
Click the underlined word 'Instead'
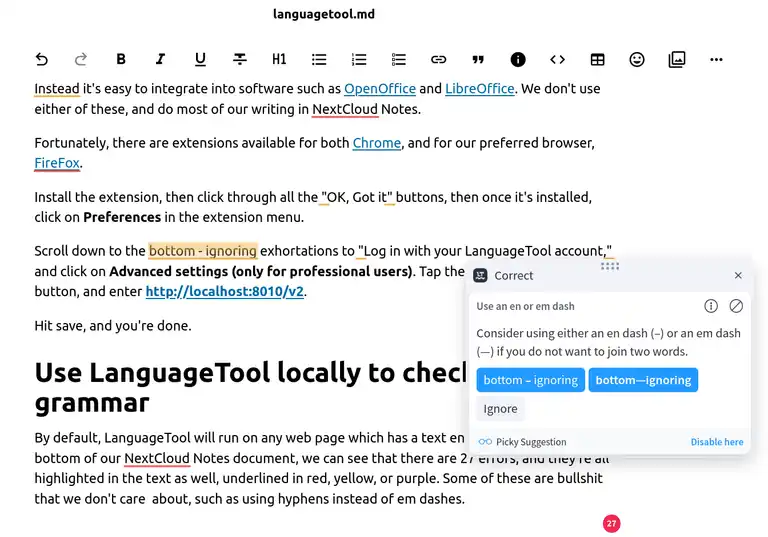coord(57,89)
